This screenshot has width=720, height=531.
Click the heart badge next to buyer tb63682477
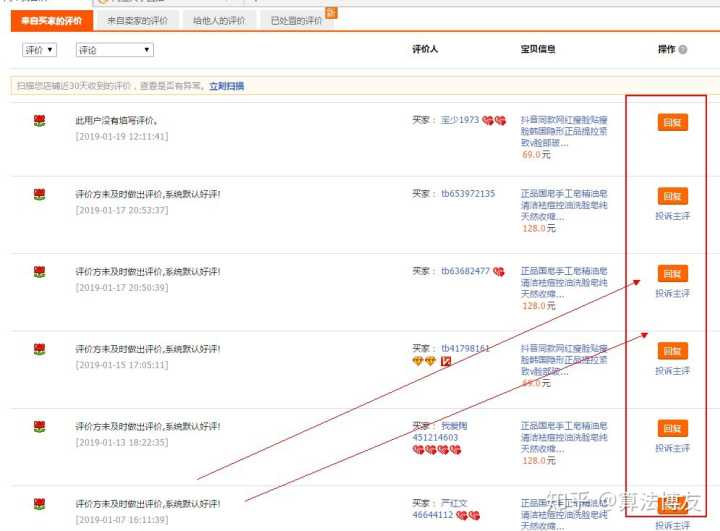click(499, 271)
